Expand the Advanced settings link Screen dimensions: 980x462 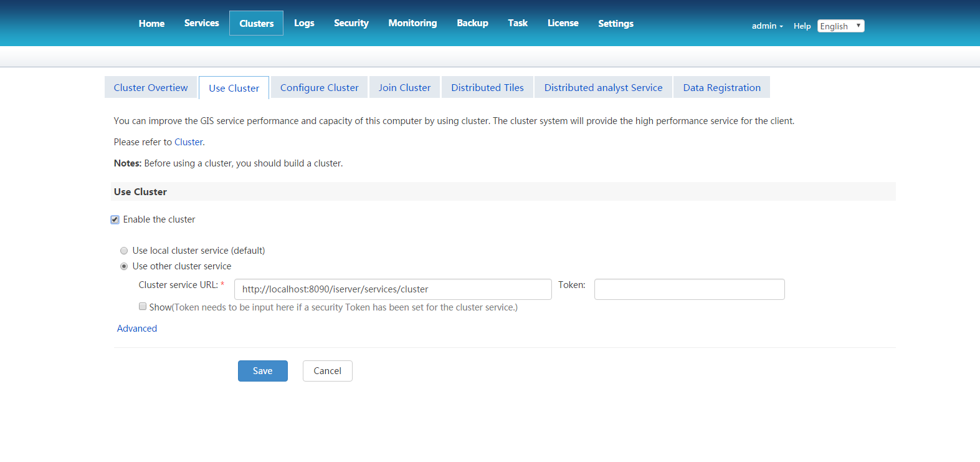point(137,329)
